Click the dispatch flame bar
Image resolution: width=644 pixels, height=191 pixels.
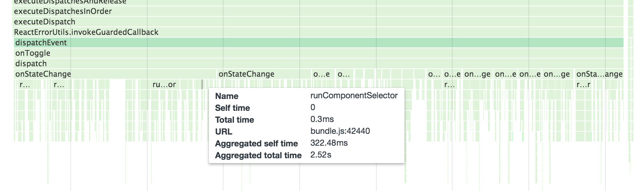coord(31,64)
